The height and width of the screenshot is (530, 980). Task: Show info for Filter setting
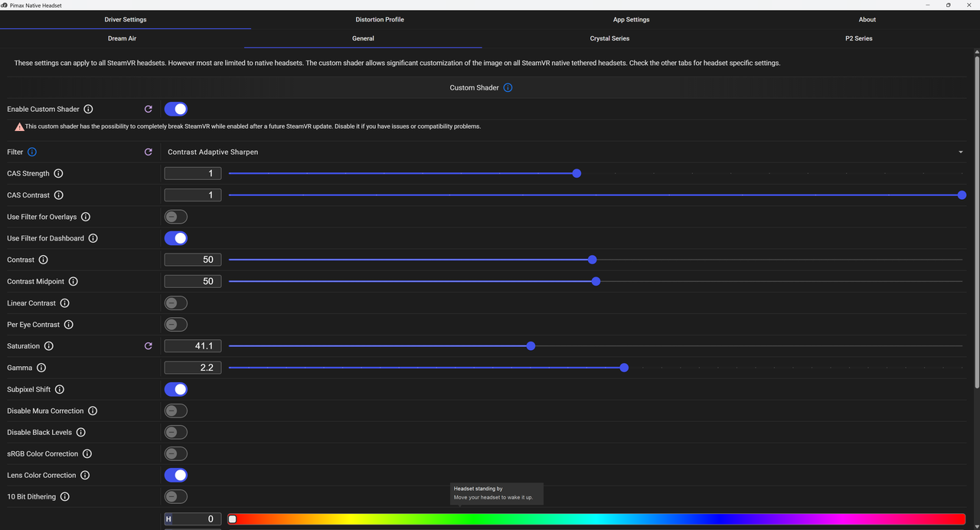click(x=32, y=152)
